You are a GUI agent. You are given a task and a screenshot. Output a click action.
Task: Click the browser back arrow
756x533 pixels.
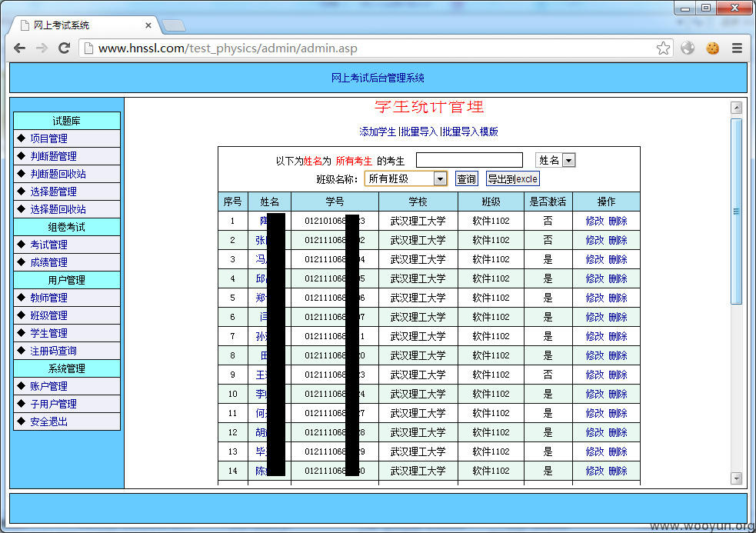click(x=19, y=48)
